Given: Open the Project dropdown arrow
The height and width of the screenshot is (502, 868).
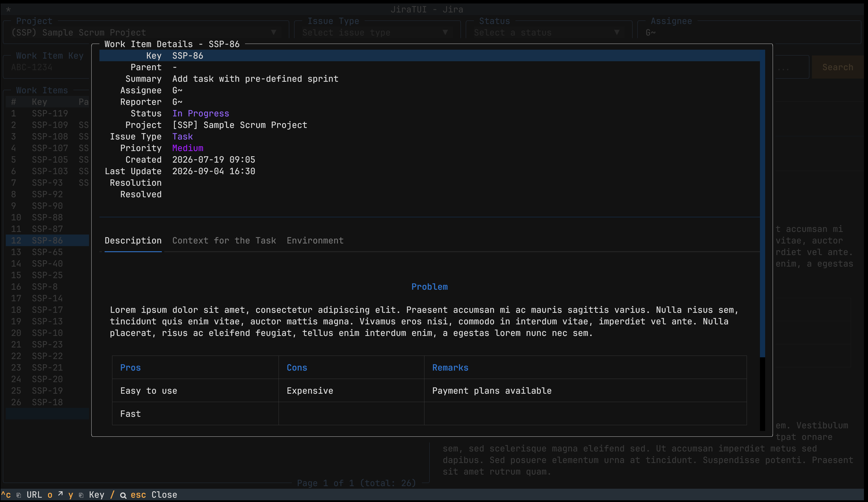Looking at the screenshot, I should tap(273, 32).
